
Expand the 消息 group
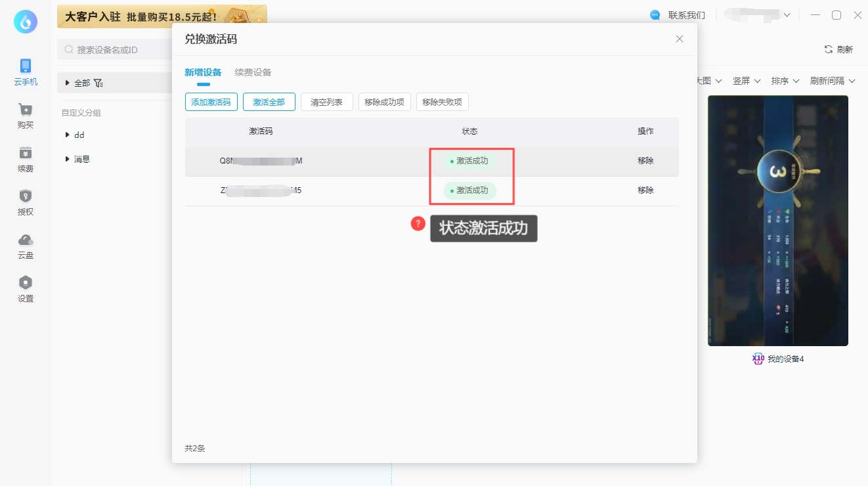(68, 159)
